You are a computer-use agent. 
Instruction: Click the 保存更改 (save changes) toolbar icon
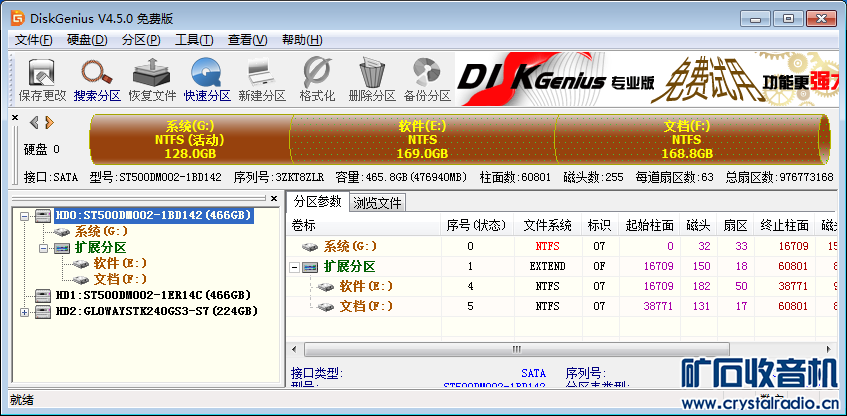(x=42, y=80)
